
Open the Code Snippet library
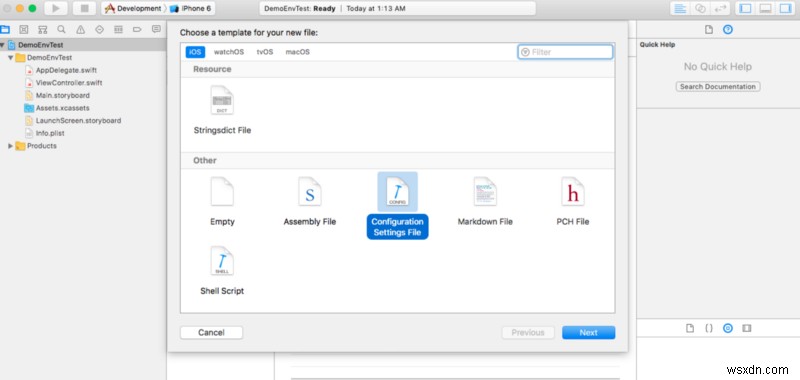(x=709, y=328)
